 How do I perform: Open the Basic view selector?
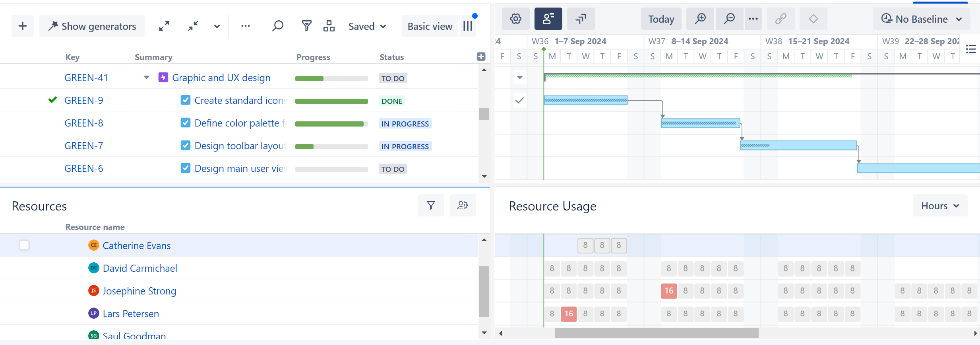(x=430, y=26)
